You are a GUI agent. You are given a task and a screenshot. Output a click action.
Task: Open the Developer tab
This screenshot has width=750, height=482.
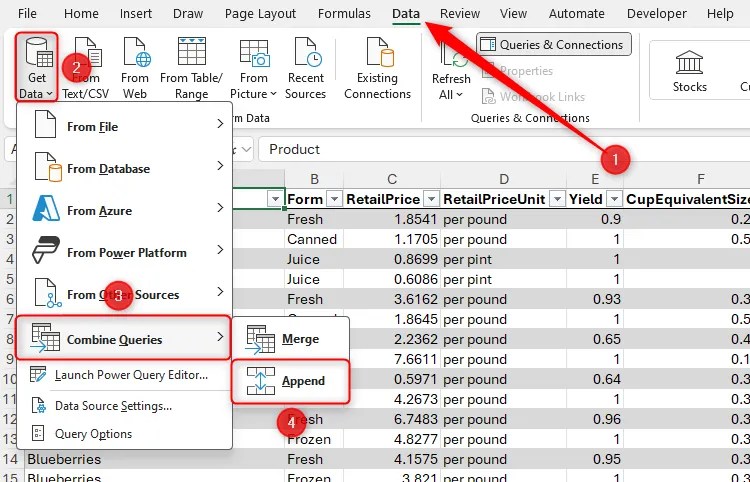pos(657,13)
